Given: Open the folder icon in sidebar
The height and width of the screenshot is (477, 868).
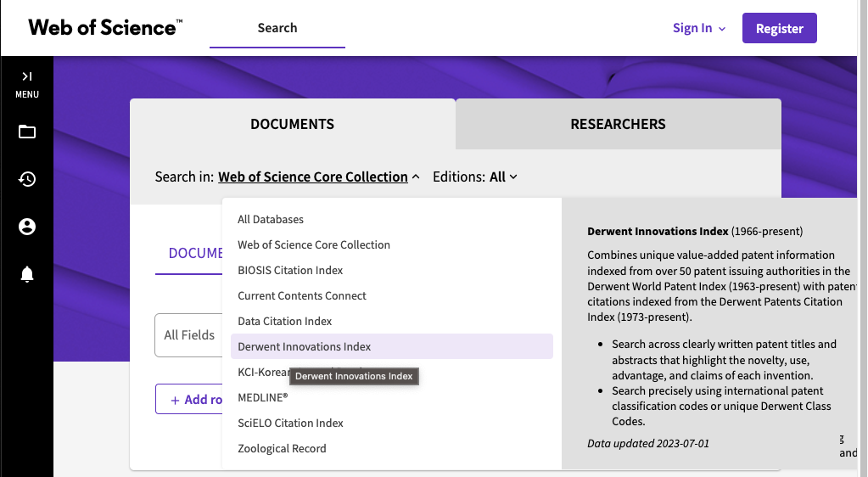Looking at the screenshot, I should (27, 132).
